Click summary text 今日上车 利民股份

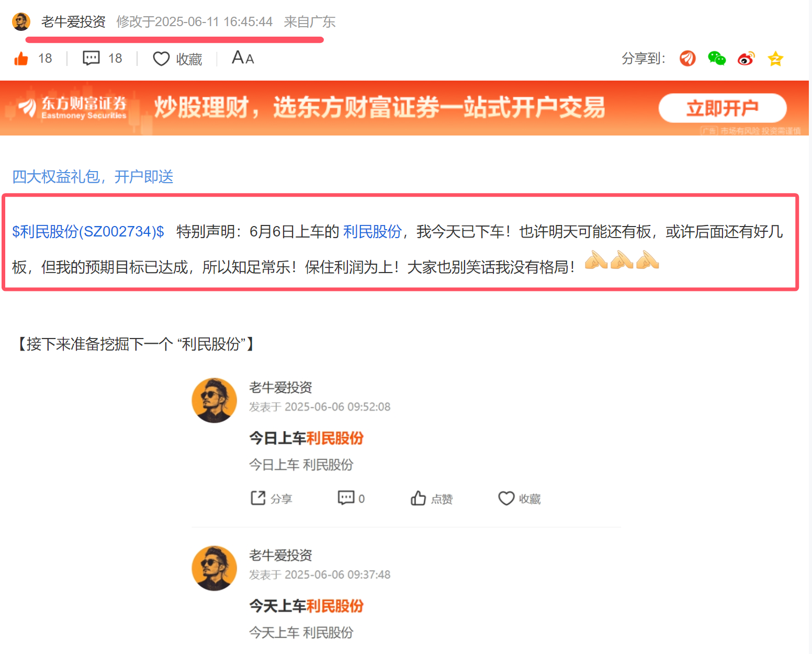pyautogui.click(x=301, y=465)
